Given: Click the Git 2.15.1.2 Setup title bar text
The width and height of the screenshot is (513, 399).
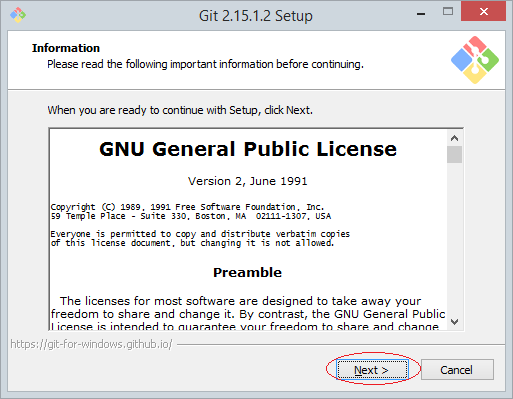Looking at the screenshot, I should tap(256, 16).
